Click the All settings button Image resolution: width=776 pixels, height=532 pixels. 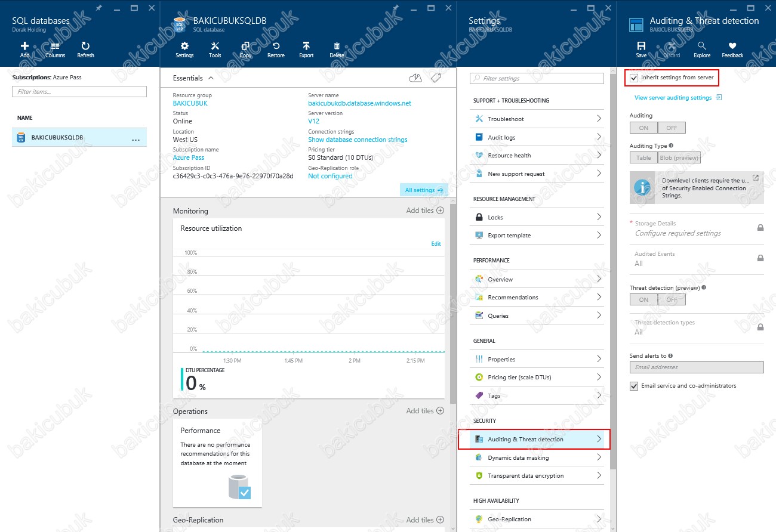(x=424, y=190)
